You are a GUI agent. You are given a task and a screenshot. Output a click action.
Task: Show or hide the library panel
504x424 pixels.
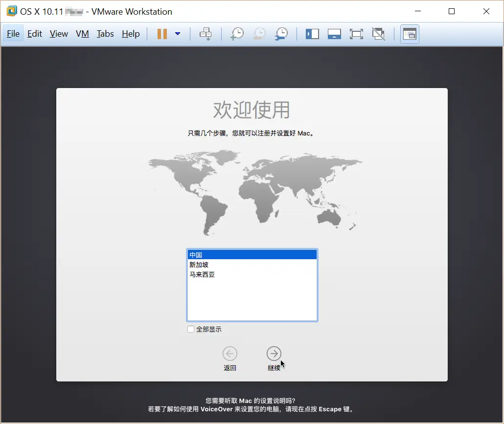pyautogui.click(x=312, y=34)
